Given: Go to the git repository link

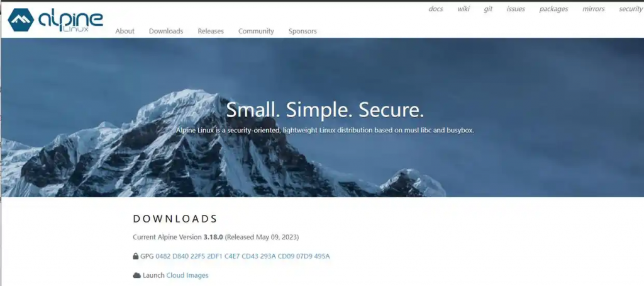Looking at the screenshot, I should [488, 9].
